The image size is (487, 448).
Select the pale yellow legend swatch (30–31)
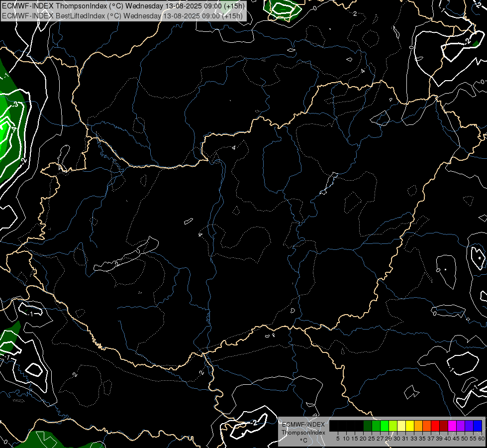tap(401, 426)
